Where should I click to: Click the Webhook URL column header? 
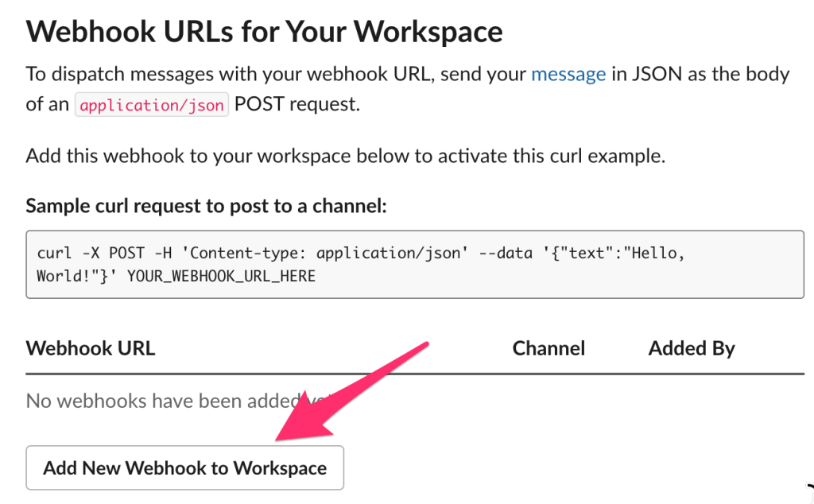point(90,348)
